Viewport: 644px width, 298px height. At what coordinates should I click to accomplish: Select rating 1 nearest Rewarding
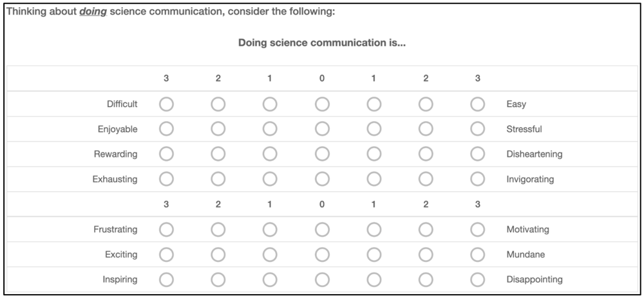click(x=270, y=154)
